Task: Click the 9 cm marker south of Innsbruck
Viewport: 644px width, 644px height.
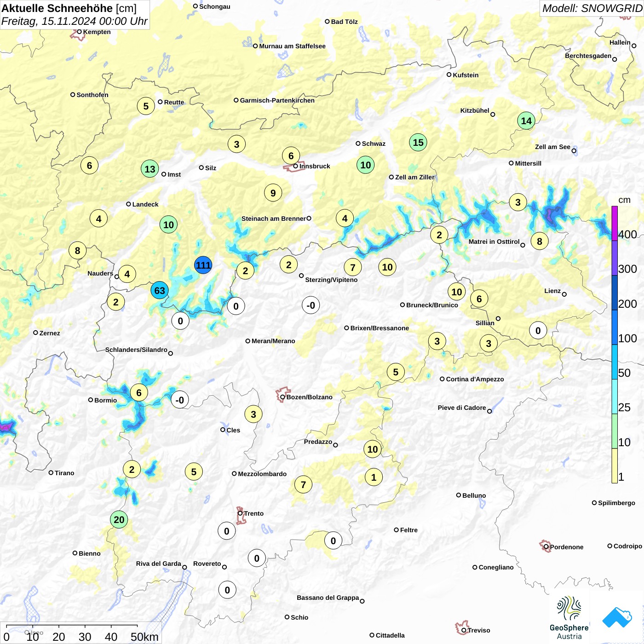Action: click(x=273, y=193)
